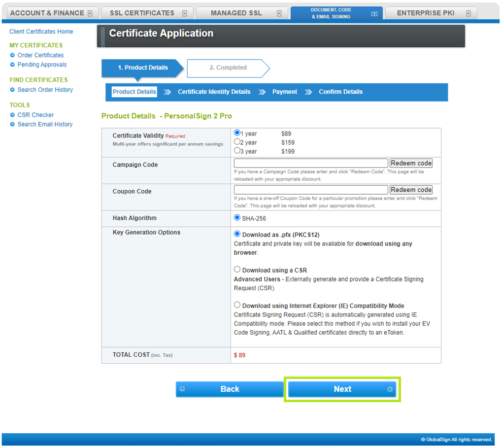Viewport: 502px width, 448px height.
Task: Click Certificate Identity Details breadcrumb step
Action: tap(214, 92)
